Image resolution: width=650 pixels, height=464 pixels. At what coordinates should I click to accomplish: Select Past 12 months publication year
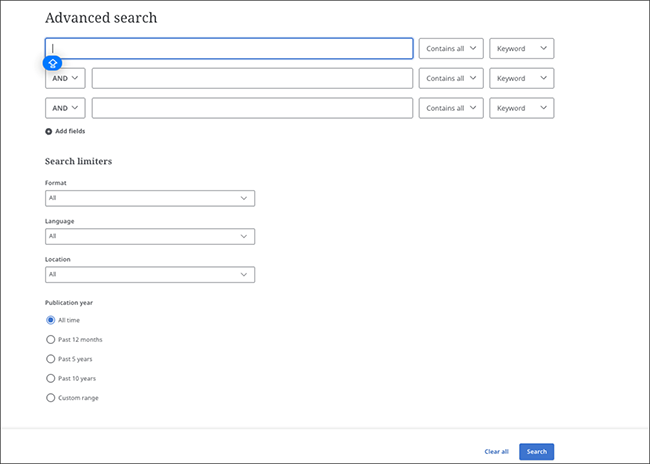pos(51,340)
